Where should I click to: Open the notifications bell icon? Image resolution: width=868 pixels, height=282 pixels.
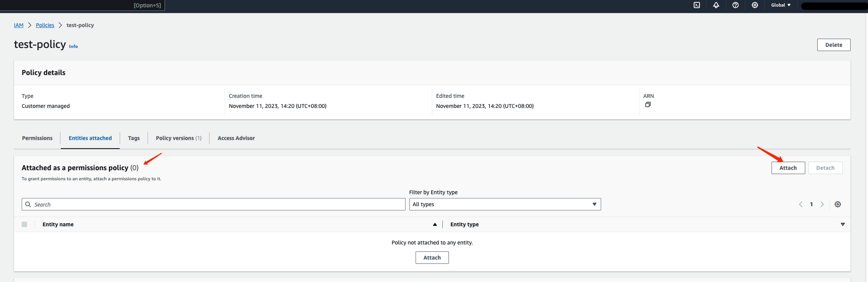click(716, 5)
